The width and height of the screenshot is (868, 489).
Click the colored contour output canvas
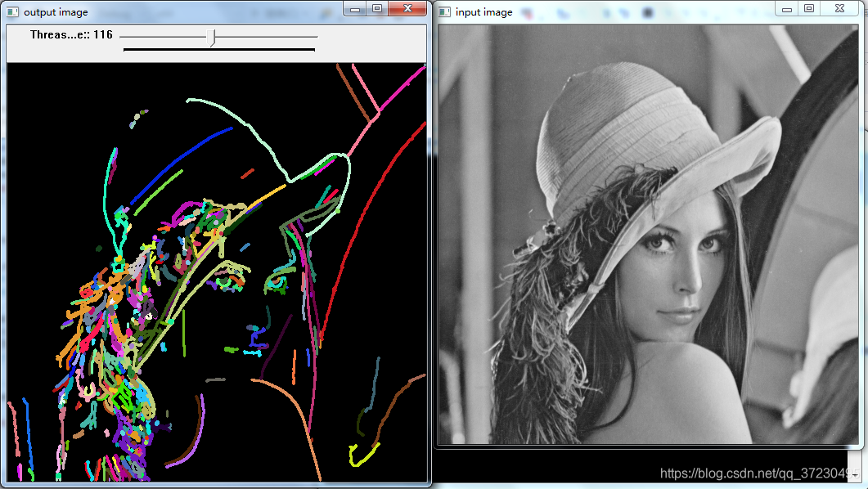coord(217,272)
